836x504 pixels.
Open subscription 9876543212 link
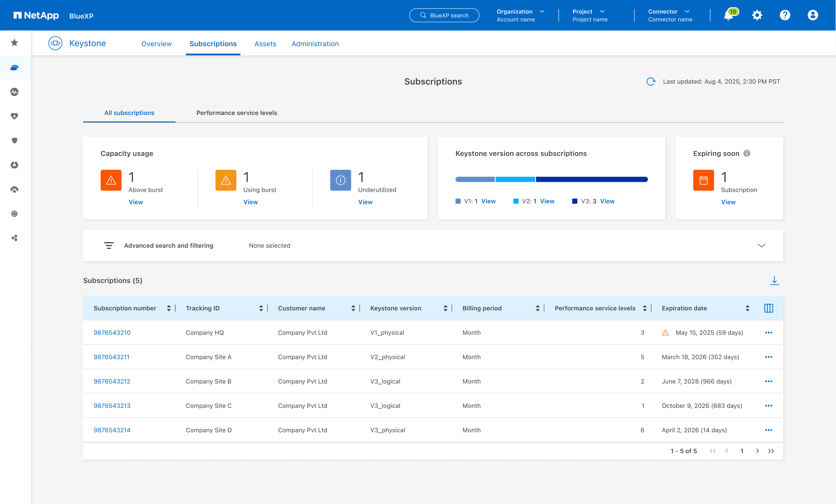pos(112,381)
